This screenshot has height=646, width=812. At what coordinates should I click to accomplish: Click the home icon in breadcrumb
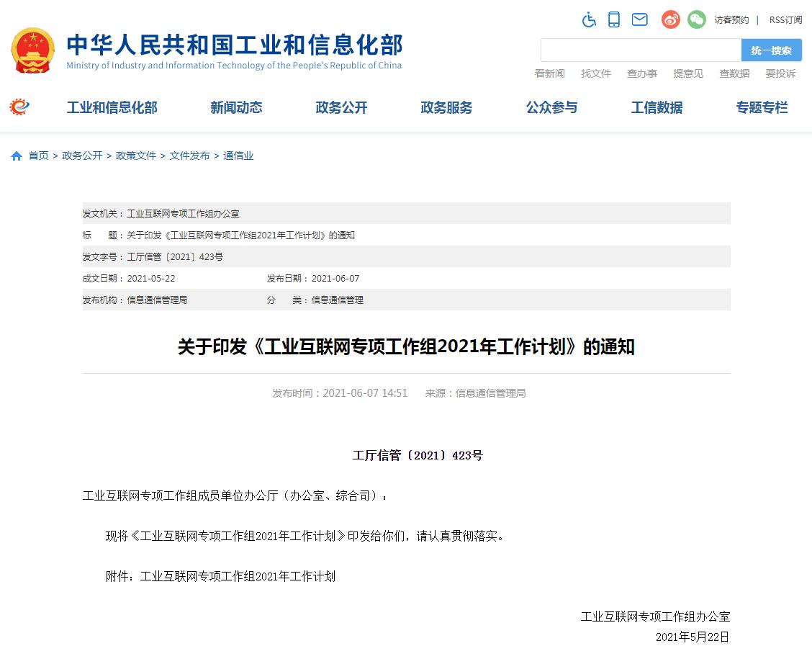[17, 156]
